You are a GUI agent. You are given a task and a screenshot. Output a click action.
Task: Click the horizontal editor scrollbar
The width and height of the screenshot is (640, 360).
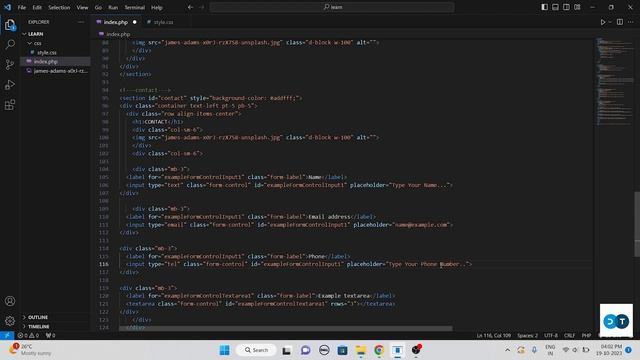(x=286, y=328)
